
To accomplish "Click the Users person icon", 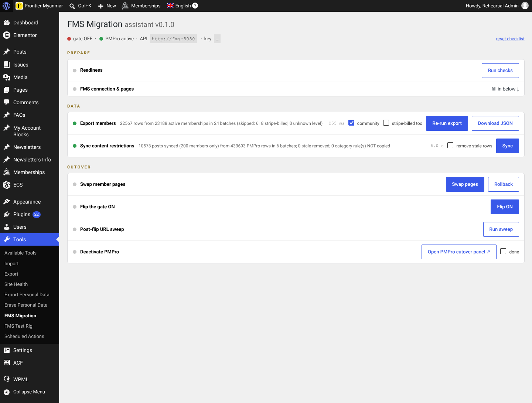I will pos(7,227).
